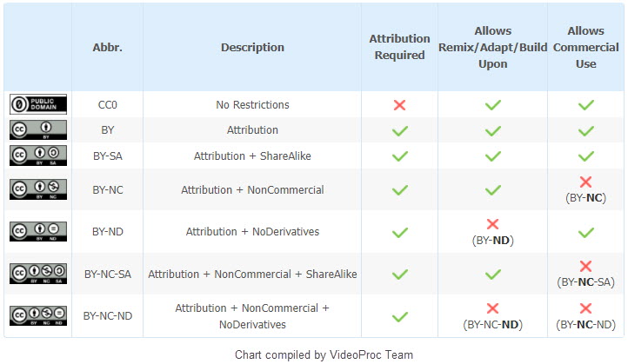
Task: Click the attribution checkmark in the BY-SA row
Action: click(399, 156)
